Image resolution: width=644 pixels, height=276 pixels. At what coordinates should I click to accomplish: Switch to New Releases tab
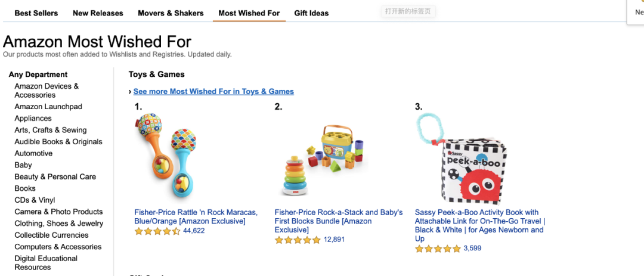pos(98,13)
